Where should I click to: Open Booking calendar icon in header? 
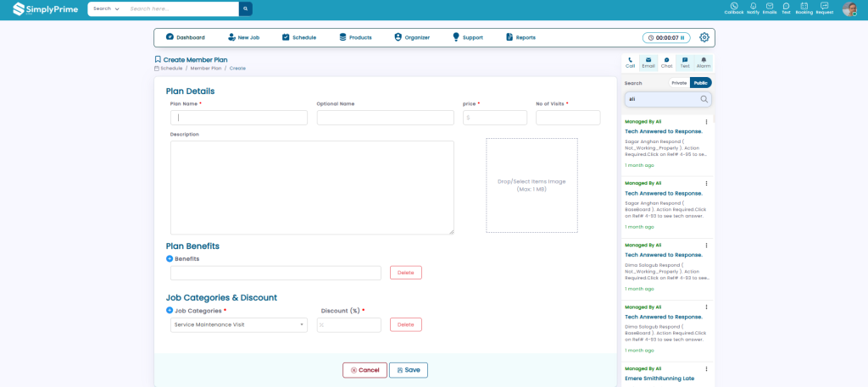click(x=804, y=8)
